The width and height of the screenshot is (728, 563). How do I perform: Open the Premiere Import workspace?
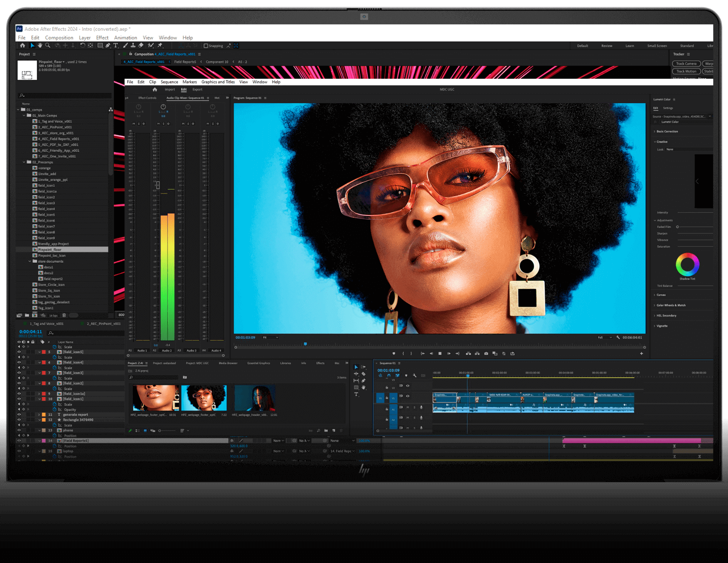[170, 89]
